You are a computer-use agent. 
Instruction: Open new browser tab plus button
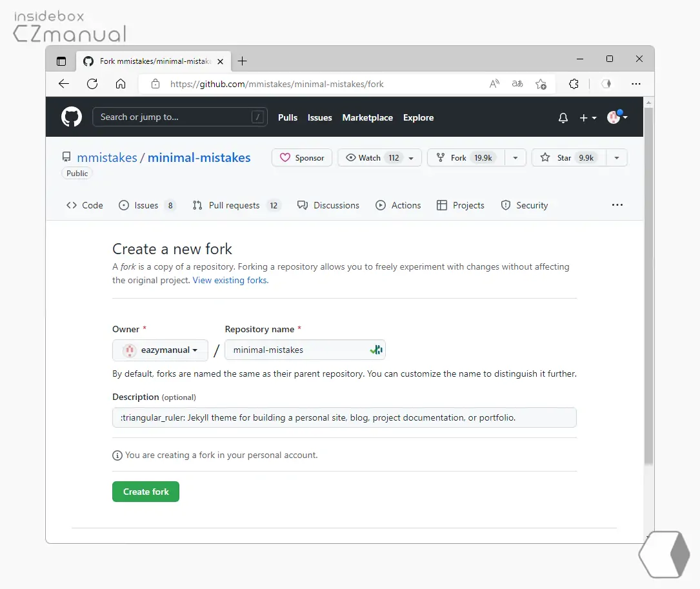pyautogui.click(x=243, y=61)
